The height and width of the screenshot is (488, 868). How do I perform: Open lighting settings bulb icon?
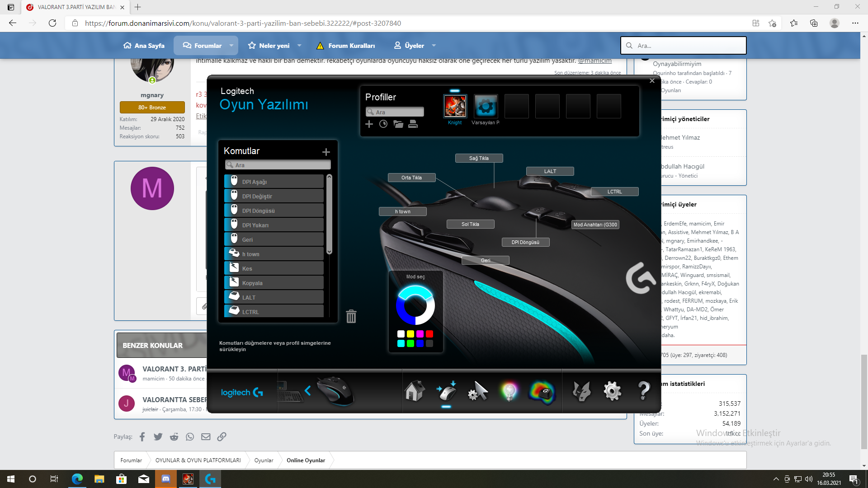click(x=509, y=391)
